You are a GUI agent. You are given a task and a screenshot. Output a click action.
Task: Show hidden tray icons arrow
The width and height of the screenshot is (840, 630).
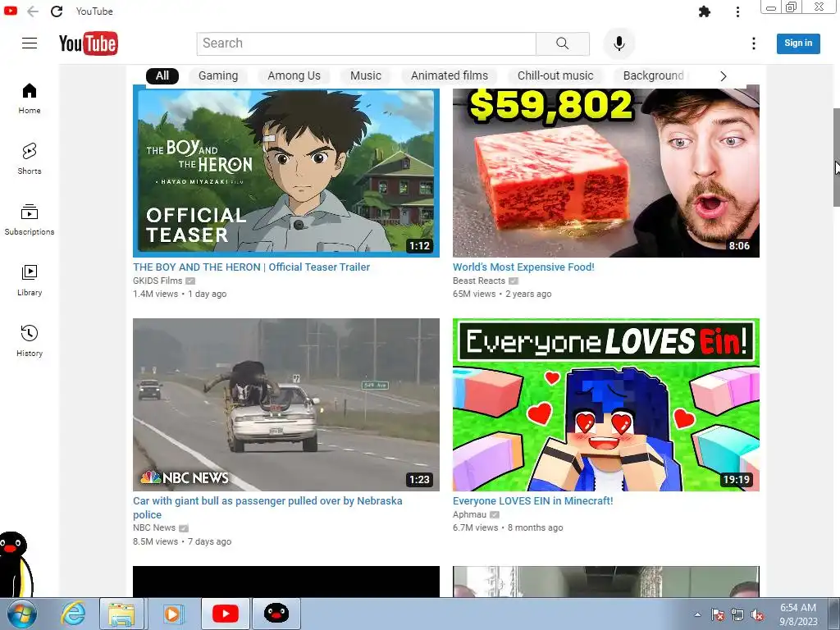point(697,615)
